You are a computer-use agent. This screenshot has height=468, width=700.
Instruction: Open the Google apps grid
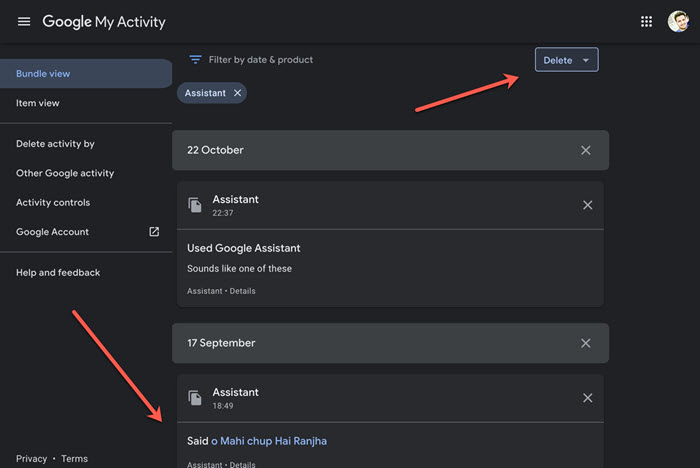pos(646,21)
